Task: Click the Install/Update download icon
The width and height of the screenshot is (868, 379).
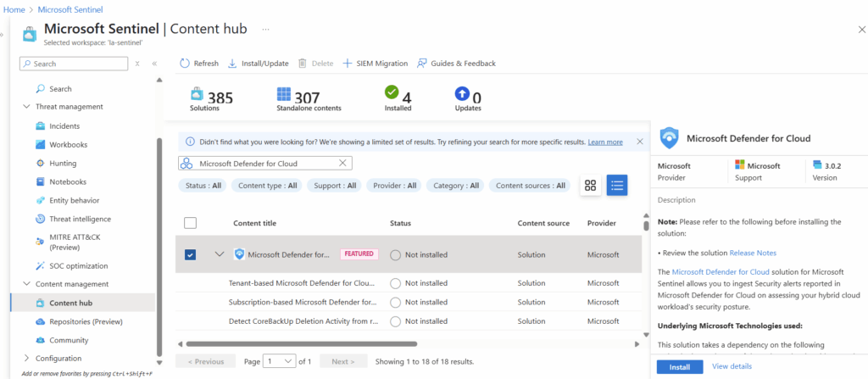Action: point(232,63)
